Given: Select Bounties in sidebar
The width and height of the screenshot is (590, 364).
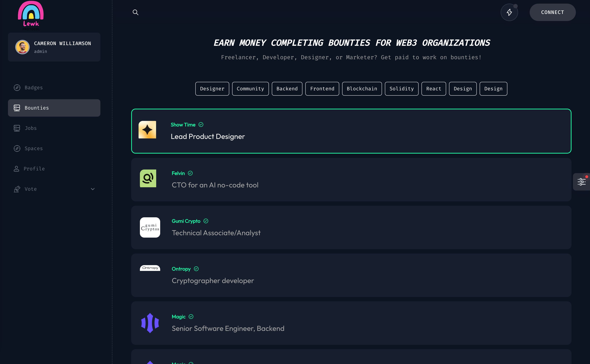Looking at the screenshot, I should (x=54, y=108).
